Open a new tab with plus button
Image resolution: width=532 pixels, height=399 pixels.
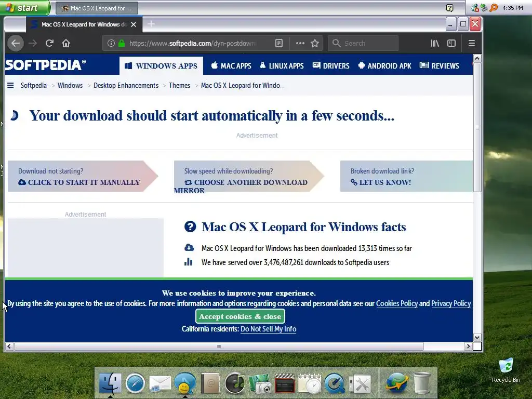(151, 24)
